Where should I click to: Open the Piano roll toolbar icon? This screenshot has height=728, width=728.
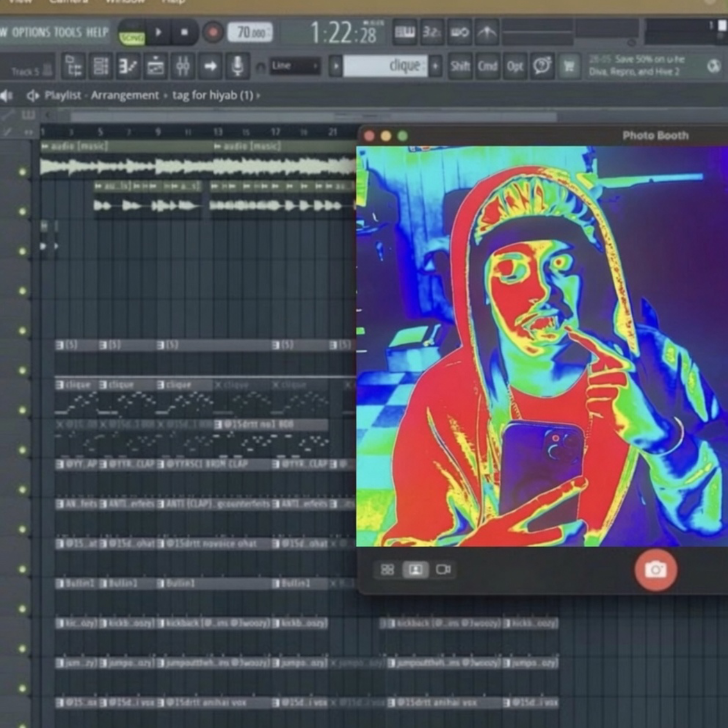tap(128, 66)
